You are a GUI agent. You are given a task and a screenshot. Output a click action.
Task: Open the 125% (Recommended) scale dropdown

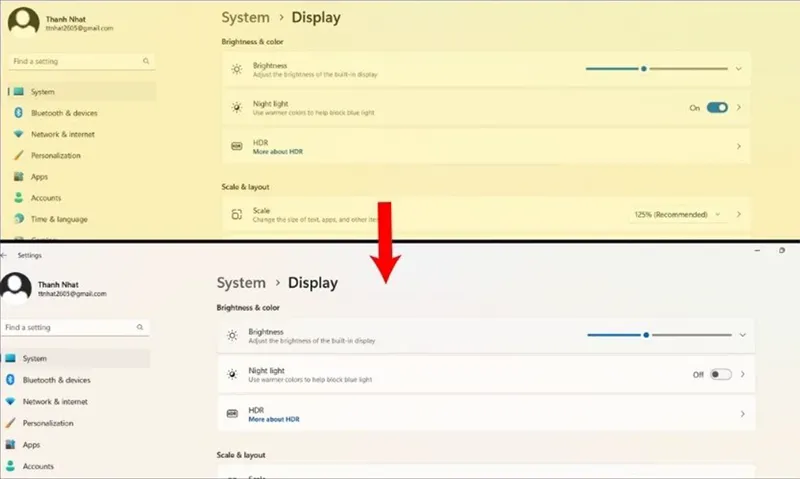(x=677, y=214)
